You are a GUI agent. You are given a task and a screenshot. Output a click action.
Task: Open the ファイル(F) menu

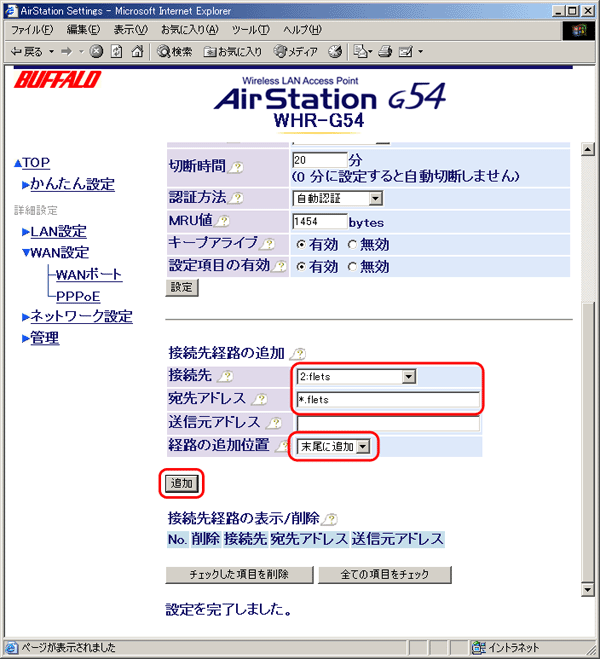[x=30, y=30]
